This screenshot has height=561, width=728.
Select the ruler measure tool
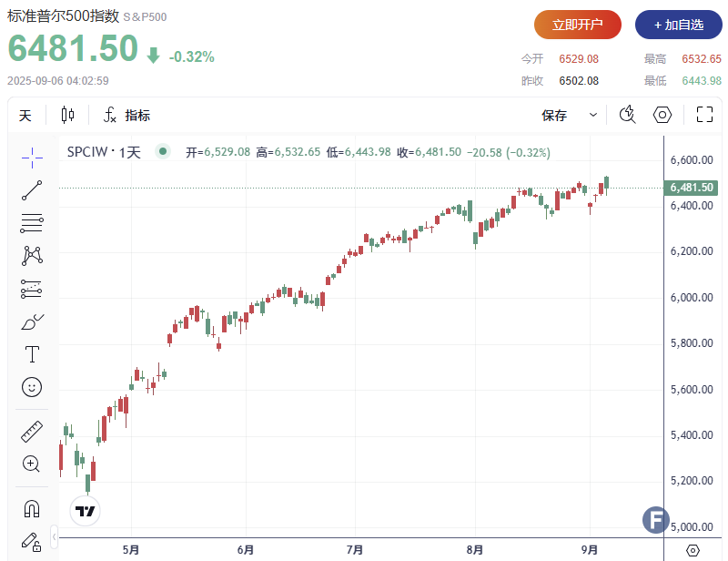coord(32,432)
